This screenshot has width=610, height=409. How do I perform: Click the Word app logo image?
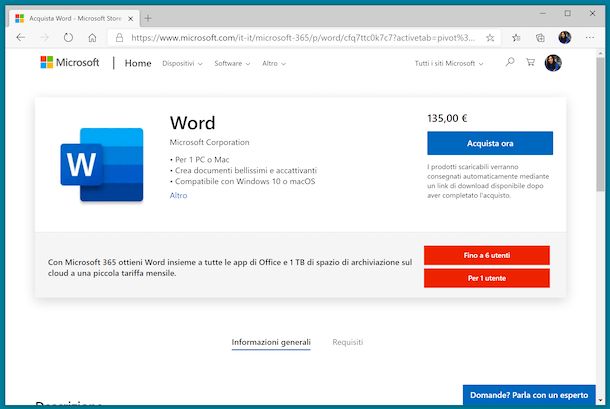click(x=102, y=165)
